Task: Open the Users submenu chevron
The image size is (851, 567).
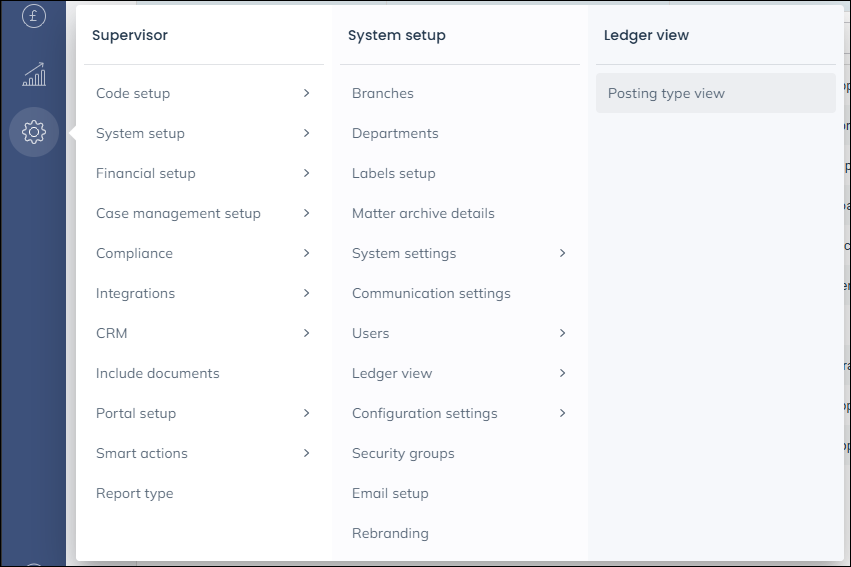Action: click(562, 333)
